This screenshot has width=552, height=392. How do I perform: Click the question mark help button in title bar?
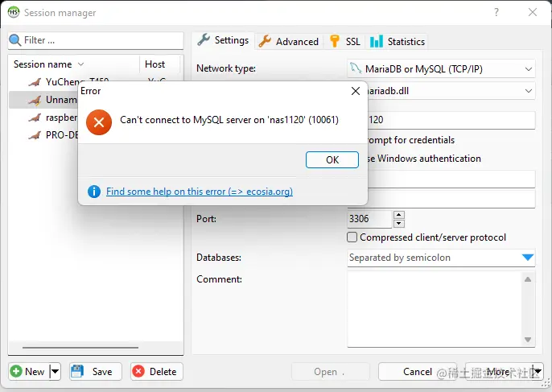pyautogui.click(x=496, y=12)
